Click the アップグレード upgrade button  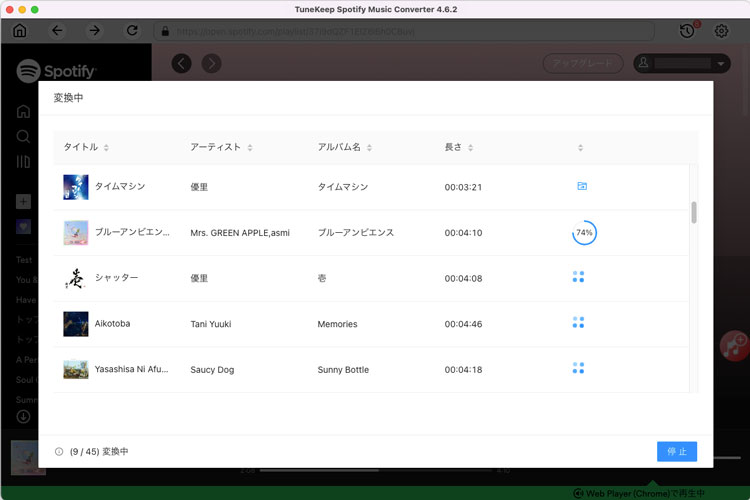[583, 63]
